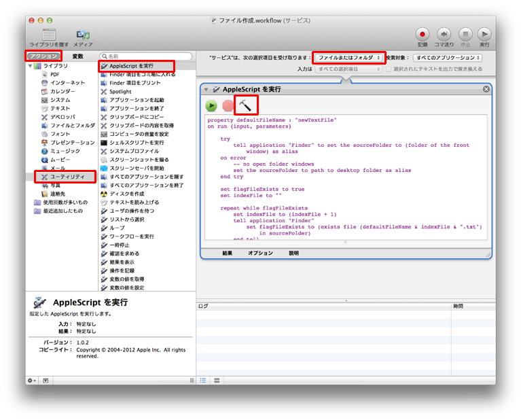Click the red Record button
521x420 pixels.
tap(423, 34)
